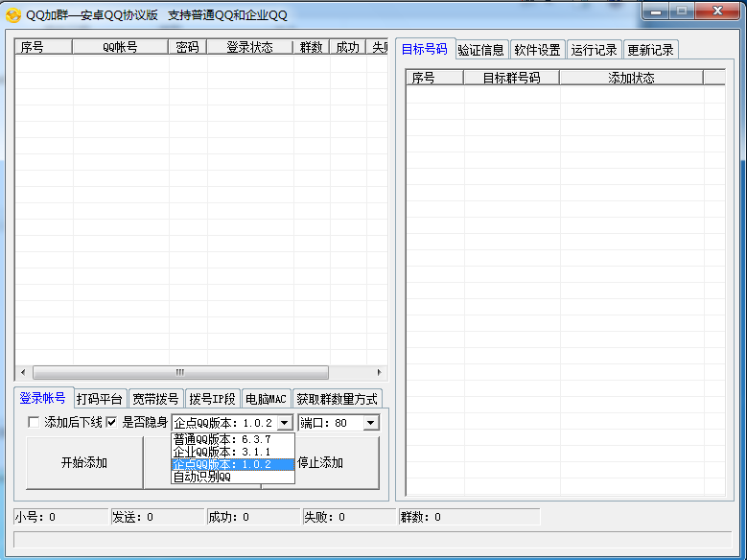Screen dimensions: 747x560
Task: Enable the 添加后下线 checkbox
Action: (34, 422)
